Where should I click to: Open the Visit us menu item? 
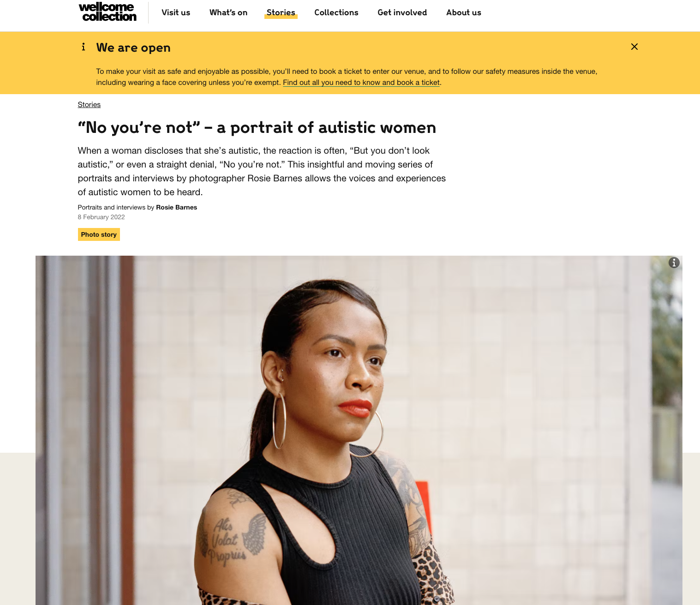(x=176, y=12)
